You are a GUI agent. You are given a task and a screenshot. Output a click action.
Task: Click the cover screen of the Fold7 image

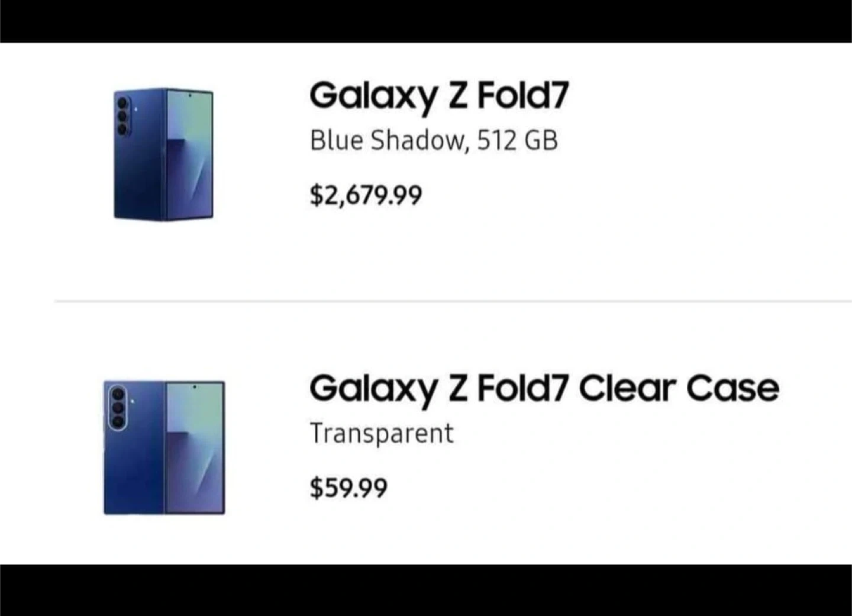tap(189, 155)
